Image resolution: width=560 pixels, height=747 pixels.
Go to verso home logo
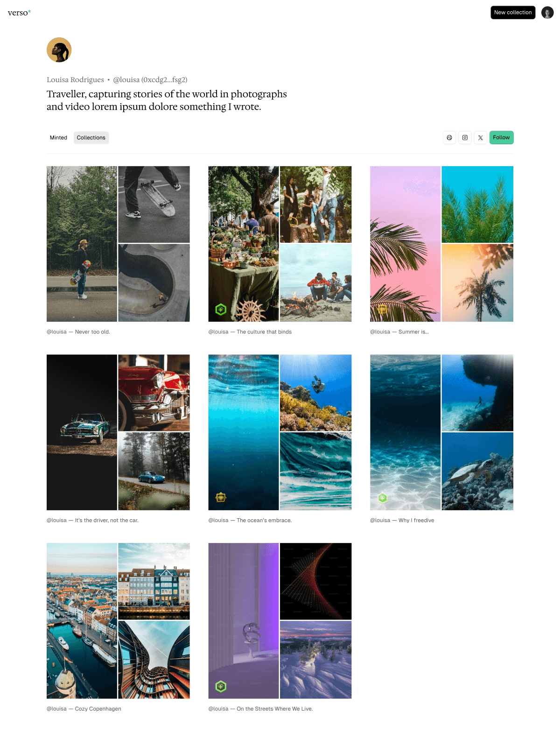pyautogui.click(x=19, y=13)
